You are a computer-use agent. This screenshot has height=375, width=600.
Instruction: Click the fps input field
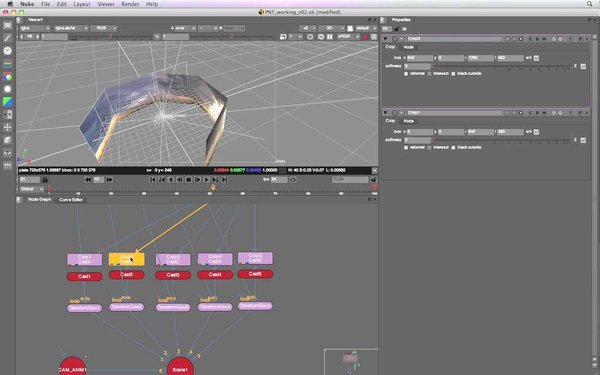point(279,179)
